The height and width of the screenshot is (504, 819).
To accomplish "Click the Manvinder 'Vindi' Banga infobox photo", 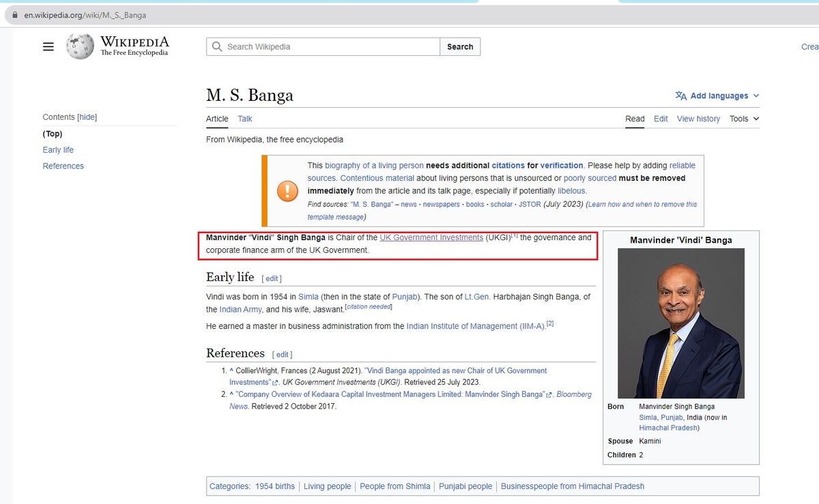I will tap(680, 323).
